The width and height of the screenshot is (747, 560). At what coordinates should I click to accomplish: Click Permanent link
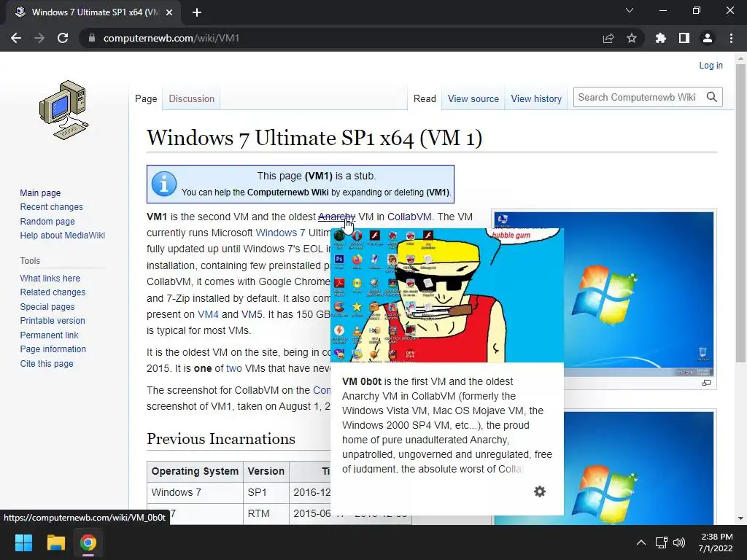point(49,335)
